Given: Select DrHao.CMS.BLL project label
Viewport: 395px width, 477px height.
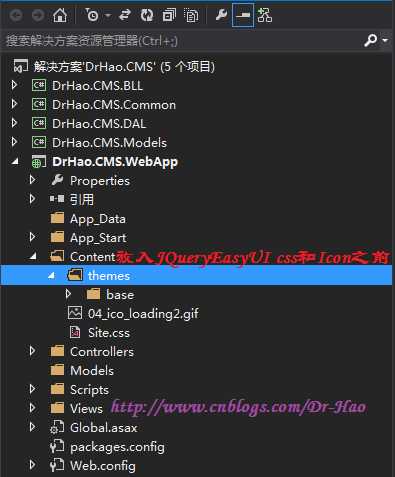Looking at the screenshot, I should pyautogui.click(x=97, y=86).
